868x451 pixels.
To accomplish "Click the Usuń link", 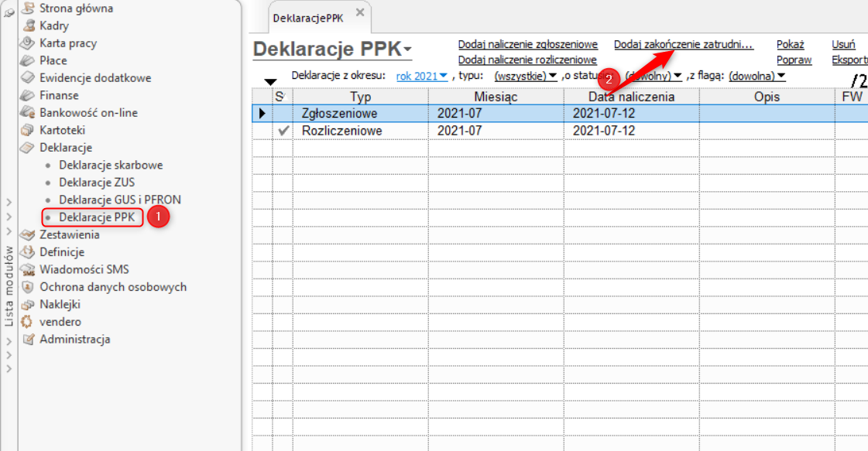I will [843, 44].
